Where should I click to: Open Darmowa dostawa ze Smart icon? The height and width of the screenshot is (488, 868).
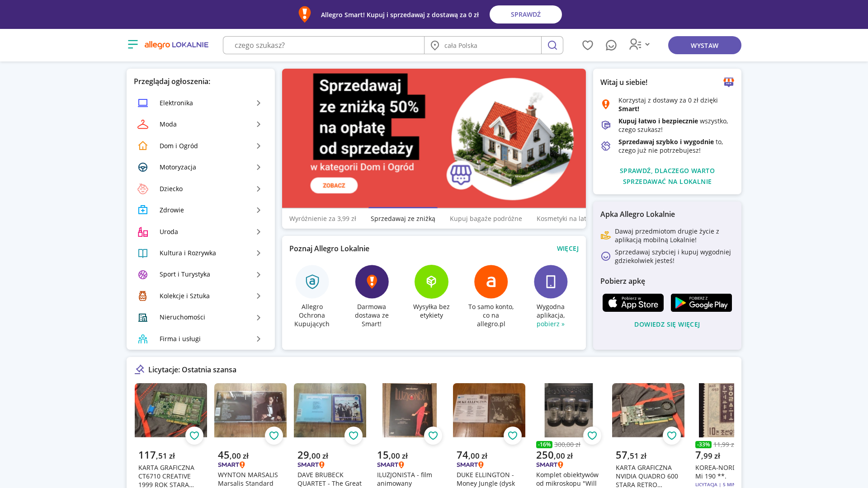coord(372,282)
